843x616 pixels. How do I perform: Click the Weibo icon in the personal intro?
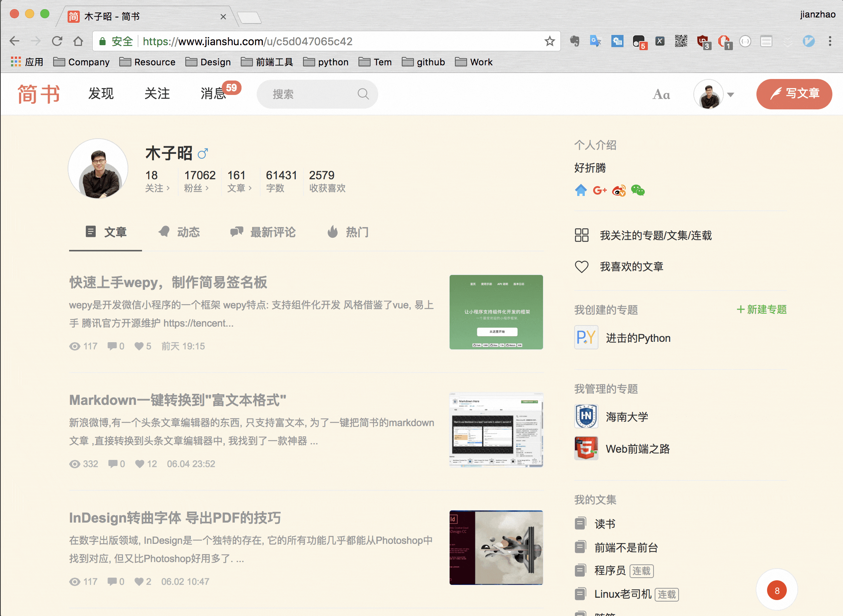(619, 191)
